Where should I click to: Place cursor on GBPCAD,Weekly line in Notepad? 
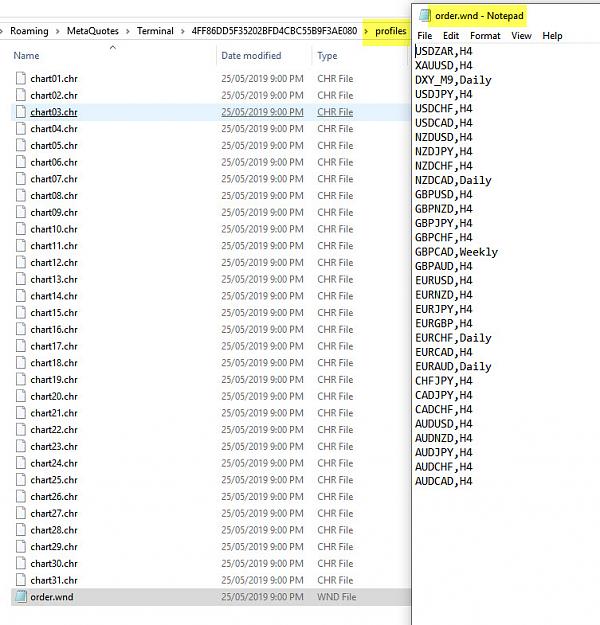[x=456, y=252]
